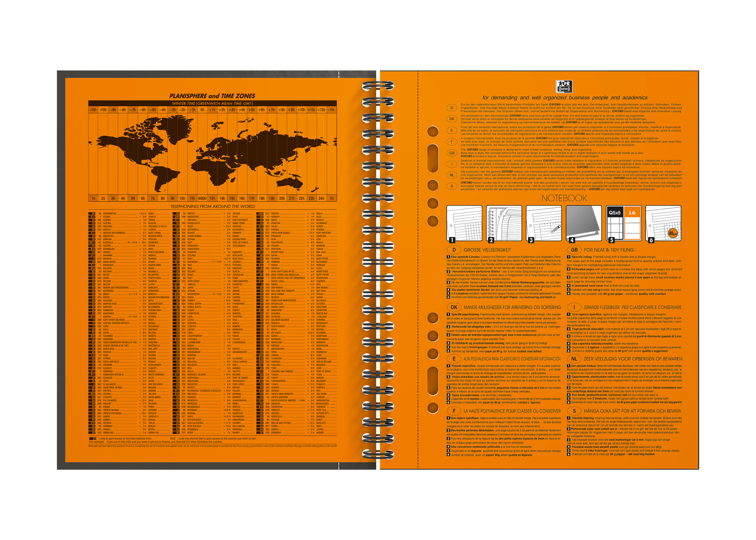Click the NOTEBOOK heading
The height and width of the screenshot is (540, 756).
[x=564, y=198]
